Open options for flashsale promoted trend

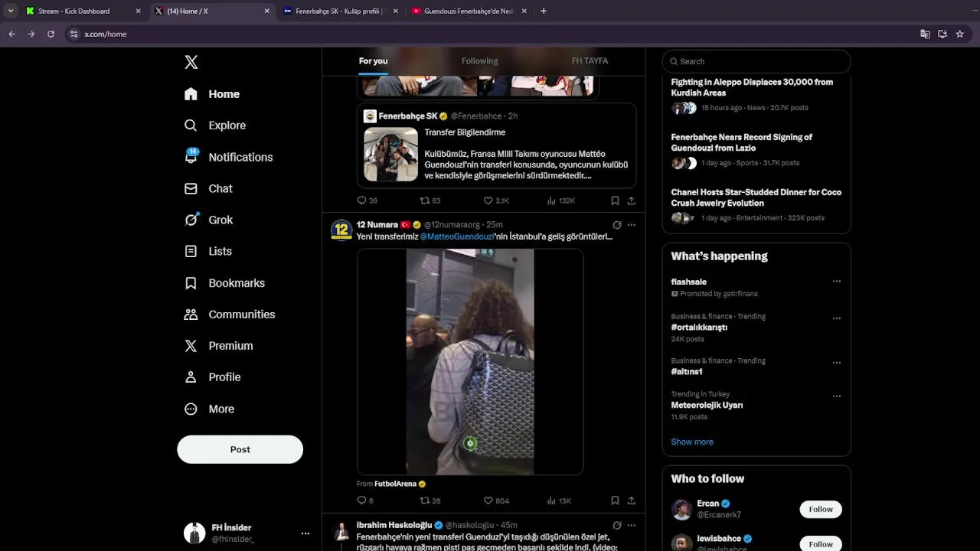(x=837, y=282)
